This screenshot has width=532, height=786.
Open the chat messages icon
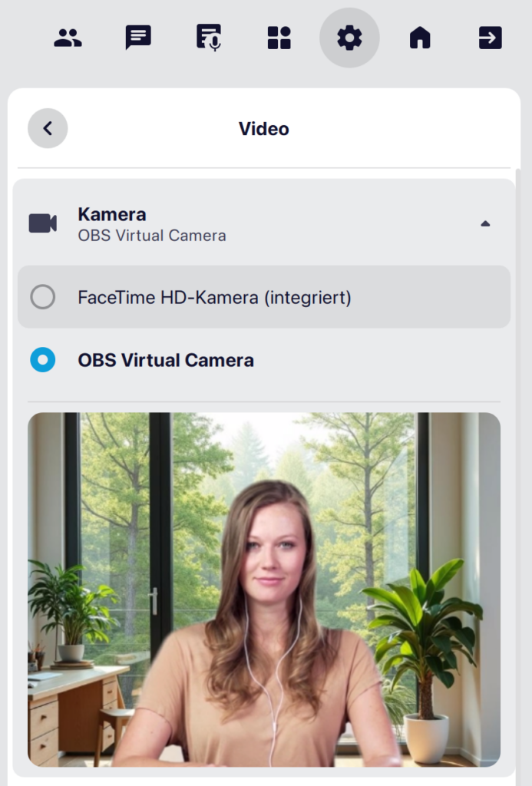tap(138, 38)
